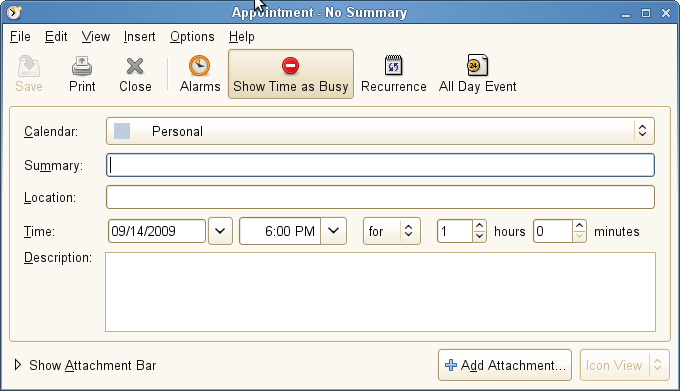Click the Add Attachment button
680x391 pixels.
pyautogui.click(x=505, y=365)
